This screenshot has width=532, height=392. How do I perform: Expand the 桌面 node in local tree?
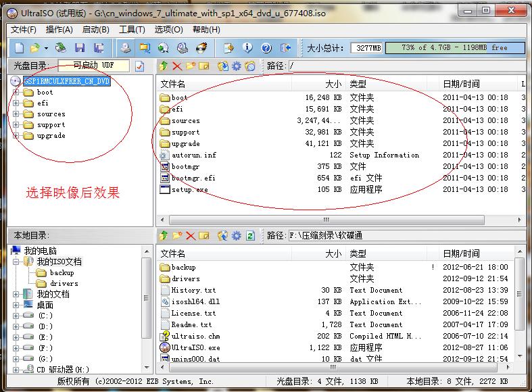(16, 305)
